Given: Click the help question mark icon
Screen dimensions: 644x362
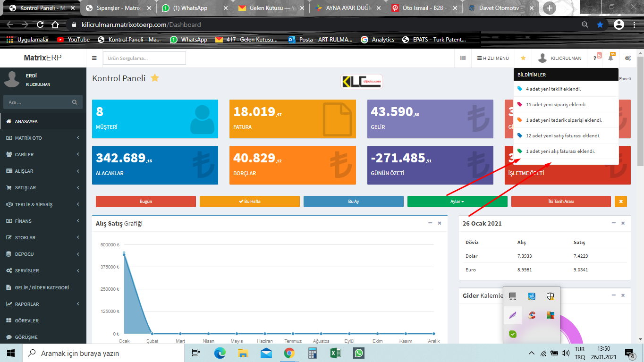Looking at the screenshot, I should coord(595,58).
